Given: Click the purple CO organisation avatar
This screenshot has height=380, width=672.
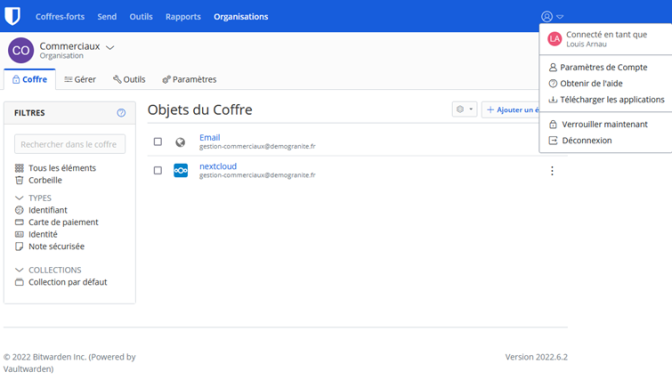Looking at the screenshot, I should click(x=21, y=50).
